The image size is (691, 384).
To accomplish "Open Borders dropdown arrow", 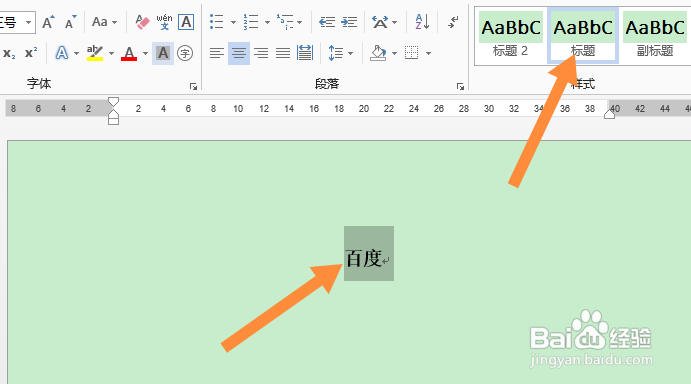I will point(428,54).
